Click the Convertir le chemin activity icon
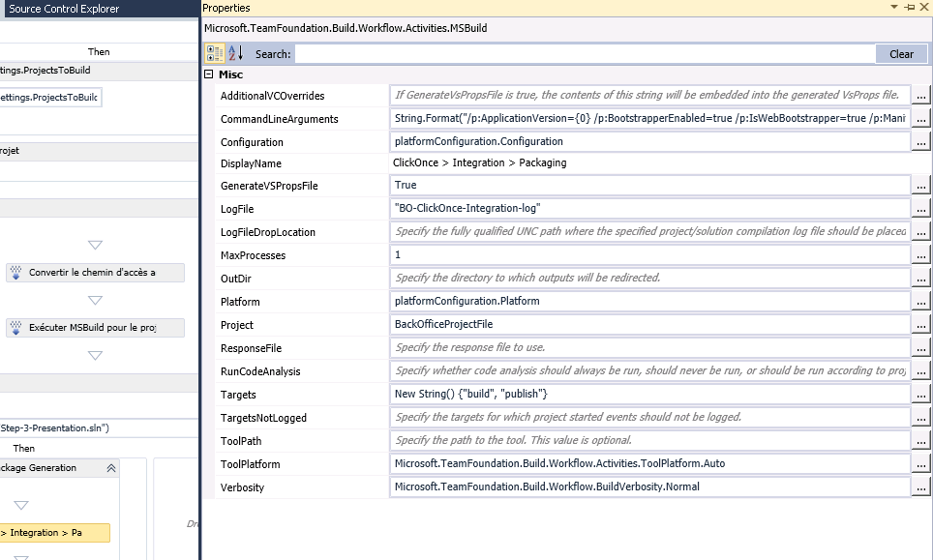This screenshot has height=560, width=933. (16, 273)
